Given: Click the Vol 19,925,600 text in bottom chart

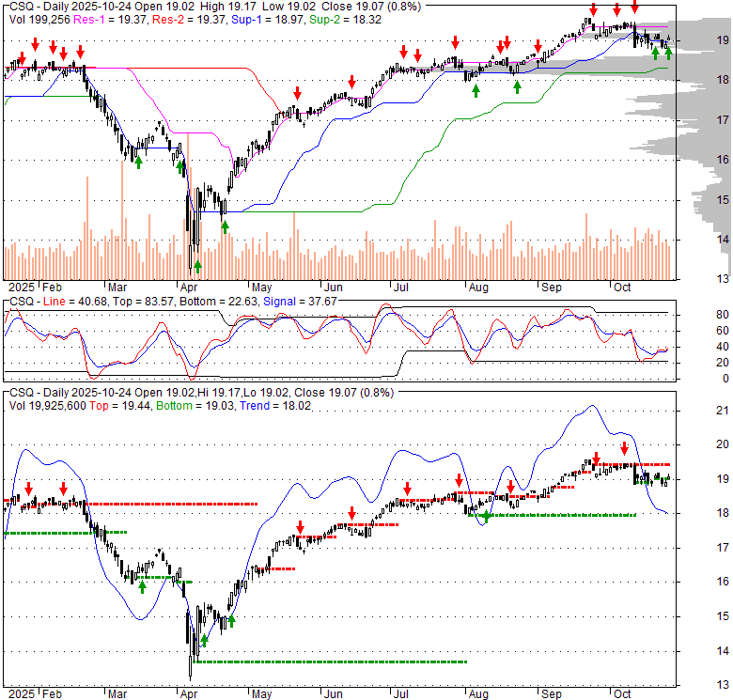Looking at the screenshot, I should [x=47, y=406].
